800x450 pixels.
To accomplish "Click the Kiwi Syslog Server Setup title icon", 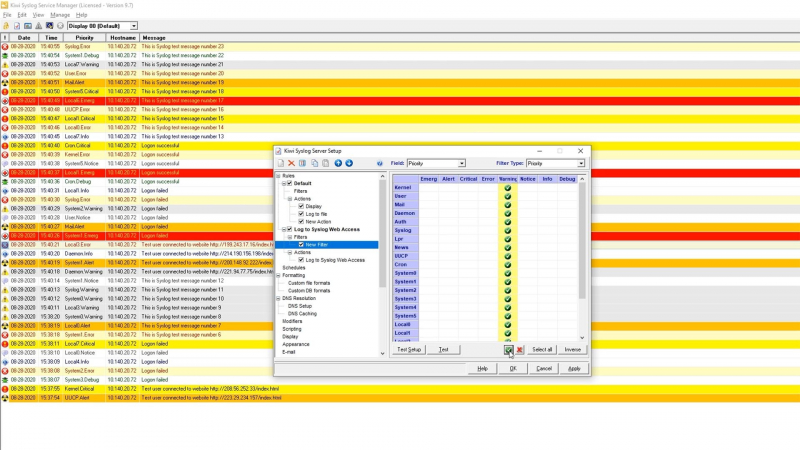I will (x=279, y=151).
